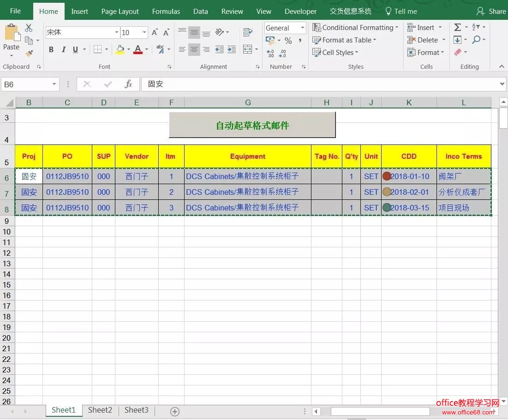Click the Percent Style icon
The height and width of the screenshot is (420, 508).
point(288,41)
